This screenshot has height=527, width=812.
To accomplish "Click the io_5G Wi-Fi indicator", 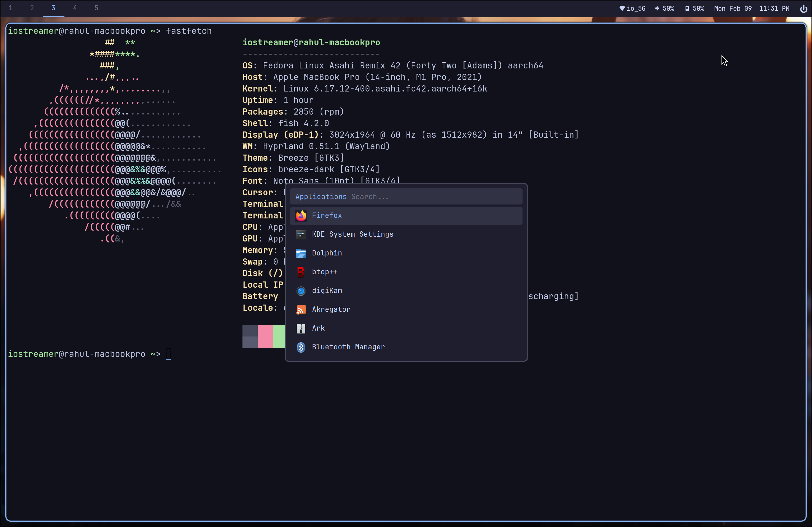I will click(632, 9).
